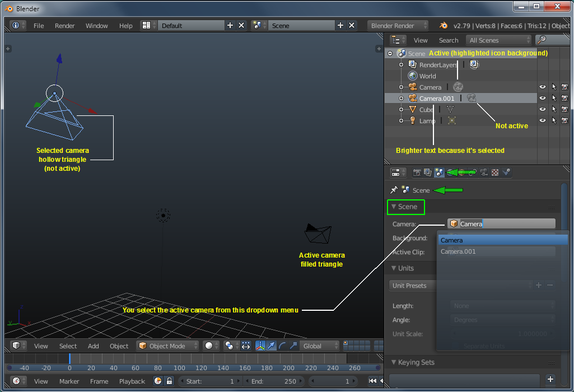Expand the Camera.001 node in the outliner
The width and height of the screenshot is (574, 392).
click(401, 98)
